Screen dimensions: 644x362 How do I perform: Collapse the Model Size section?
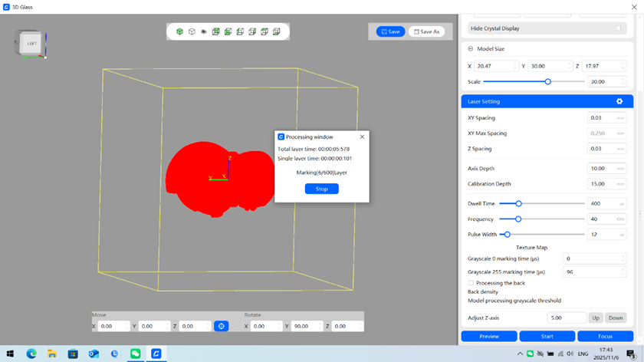[471, 49]
